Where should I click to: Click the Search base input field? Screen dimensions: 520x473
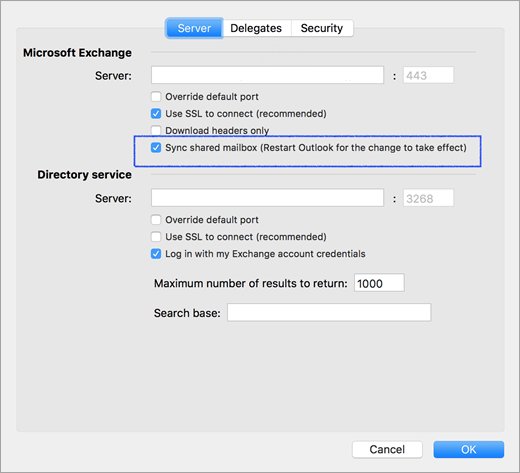tap(329, 313)
